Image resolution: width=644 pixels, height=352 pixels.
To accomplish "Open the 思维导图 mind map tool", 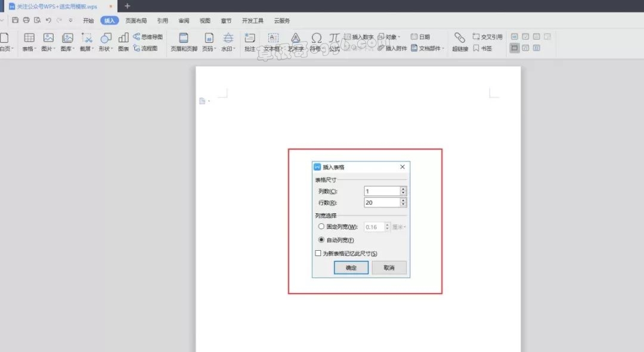I will click(x=148, y=37).
